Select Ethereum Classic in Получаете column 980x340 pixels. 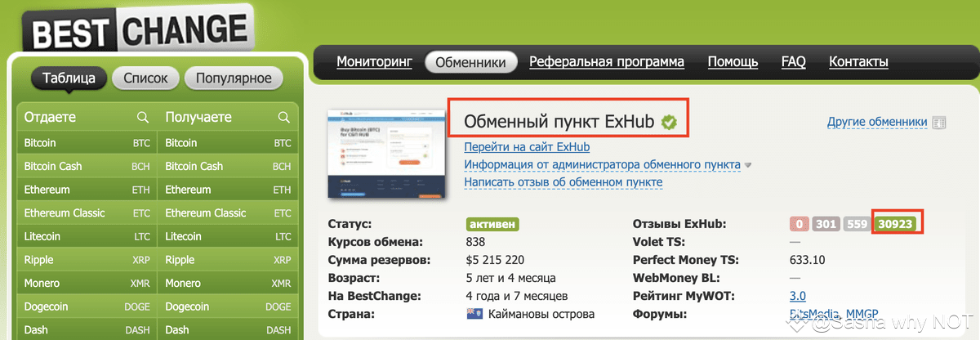(x=228, y=213)
